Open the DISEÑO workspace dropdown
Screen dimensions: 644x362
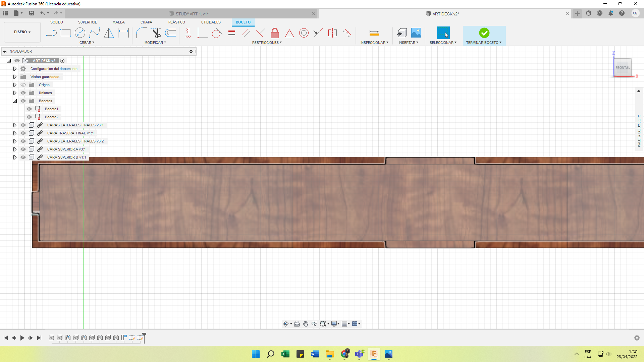[22, 32]
